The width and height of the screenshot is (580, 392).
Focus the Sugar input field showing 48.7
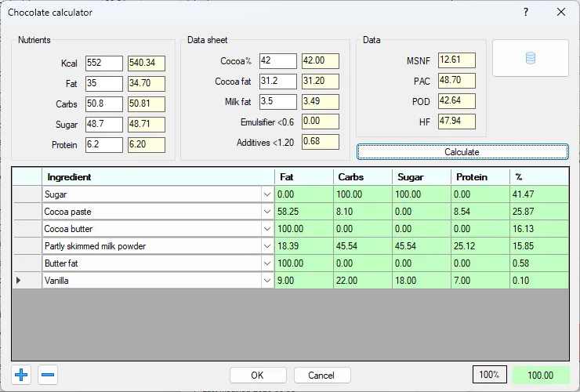click(104, 125)
